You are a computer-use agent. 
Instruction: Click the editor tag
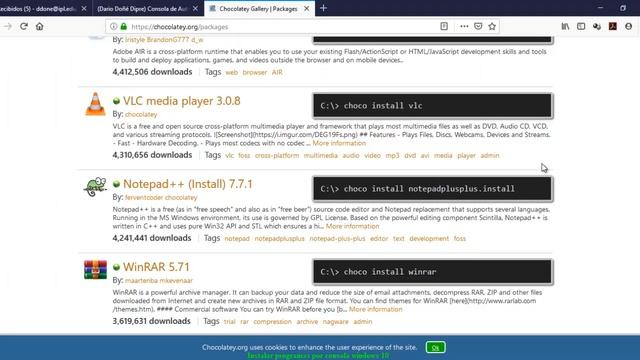point(379,239)
